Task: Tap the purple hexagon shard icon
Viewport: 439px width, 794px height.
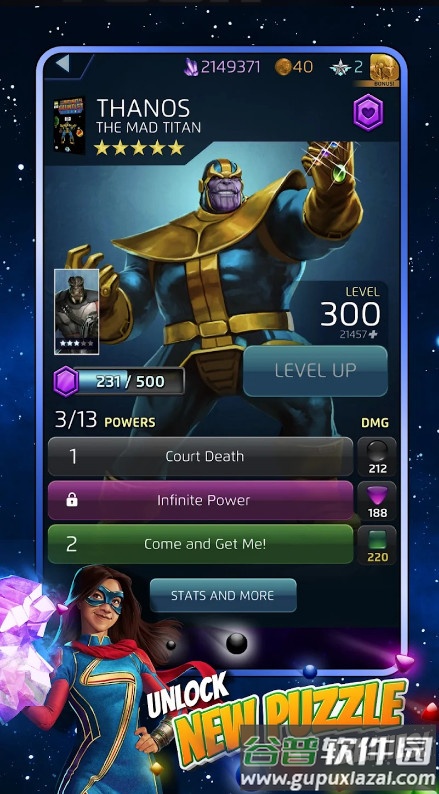Action: click(66, 381)
